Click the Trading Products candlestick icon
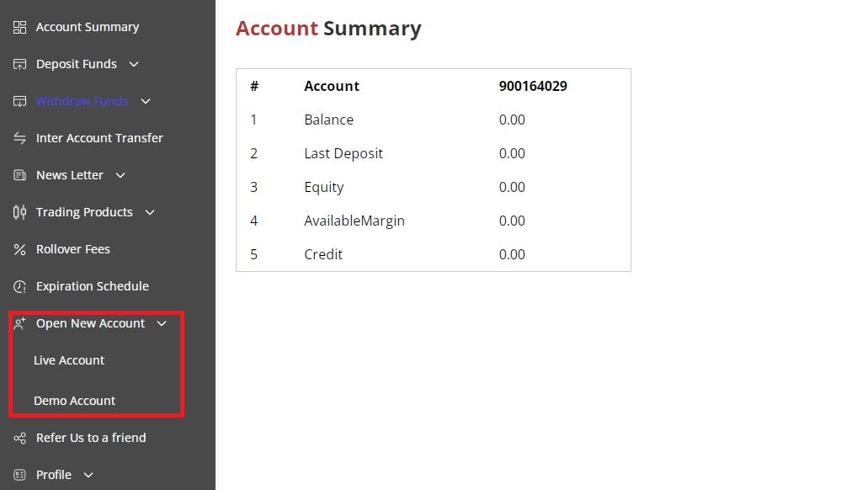868x490 pixels. [x=20, y=212]
